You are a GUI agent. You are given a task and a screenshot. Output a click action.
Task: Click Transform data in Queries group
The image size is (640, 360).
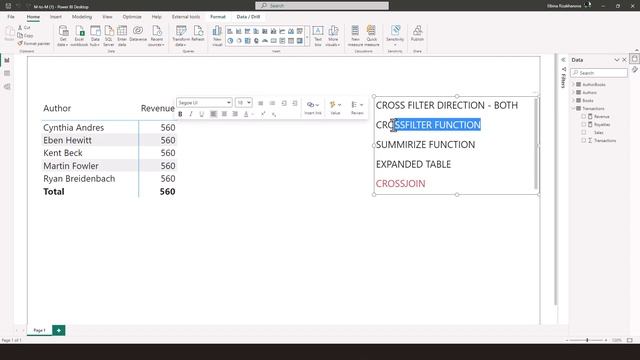tap(181, 36)
